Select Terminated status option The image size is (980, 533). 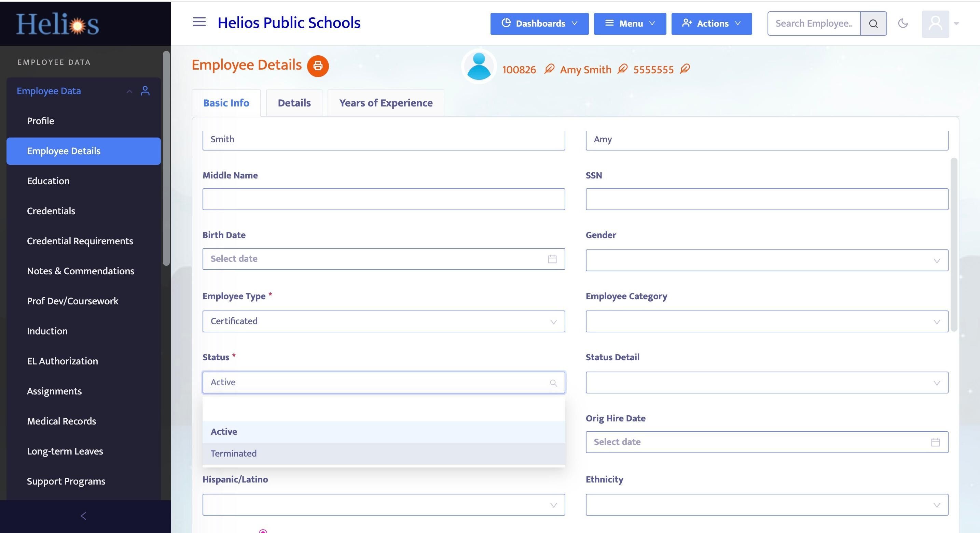(234, 453)
